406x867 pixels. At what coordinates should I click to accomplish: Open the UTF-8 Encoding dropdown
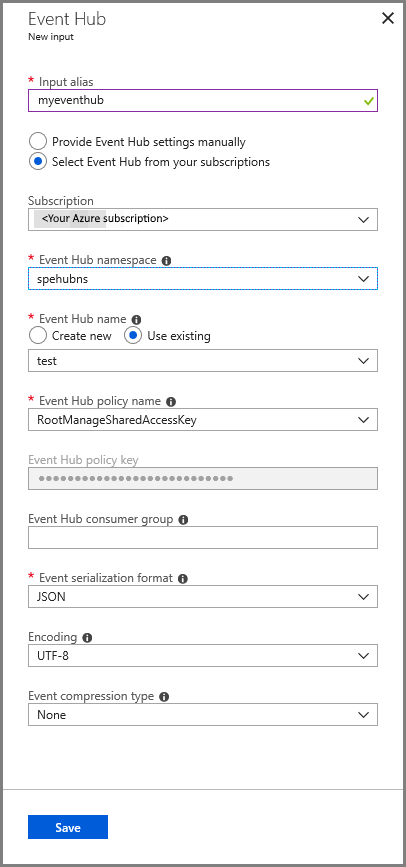(202, 655)
